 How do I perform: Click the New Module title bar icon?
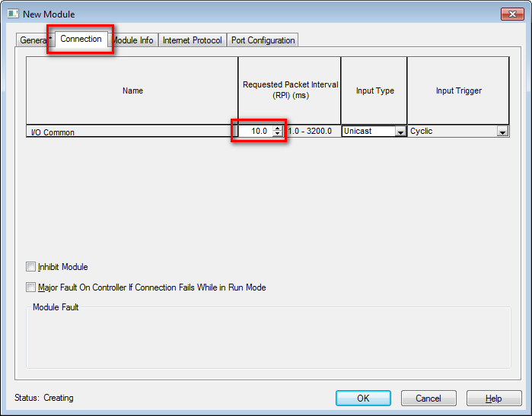[x=13, y=14]
